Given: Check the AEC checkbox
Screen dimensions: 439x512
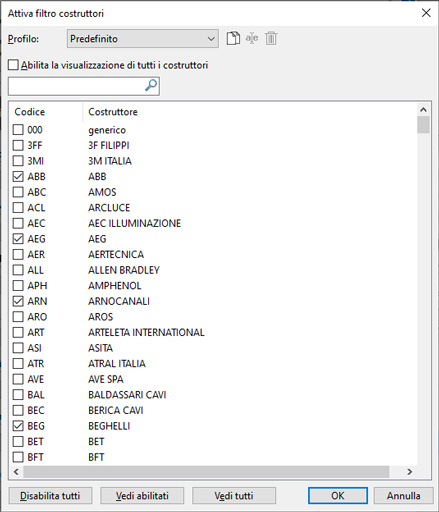Looking at the screenshot, I should (x=18, y=223).
